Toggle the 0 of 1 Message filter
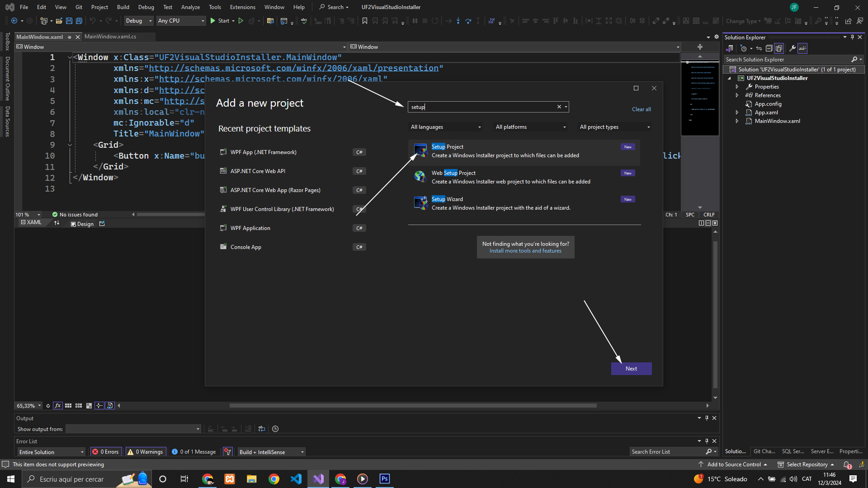This screenshot has height=488, width=868. coord(193,452)
